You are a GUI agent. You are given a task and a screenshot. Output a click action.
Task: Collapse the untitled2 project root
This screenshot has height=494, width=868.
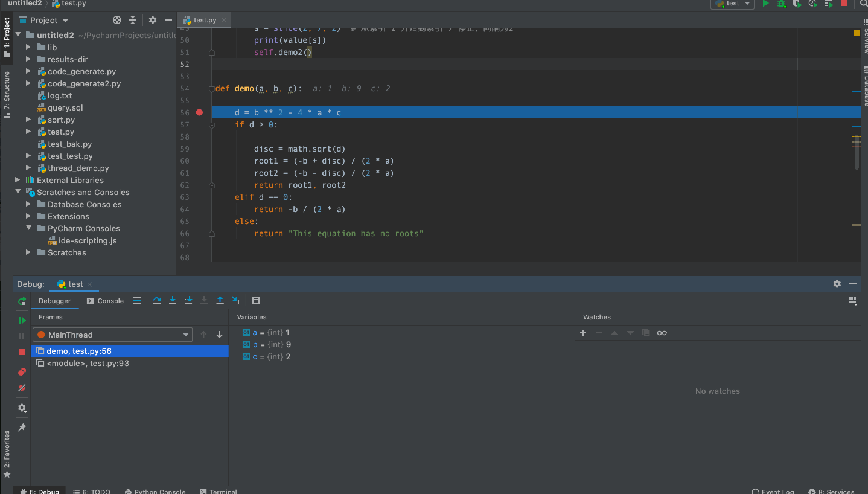pyautogui.click(x=18, y=35)
